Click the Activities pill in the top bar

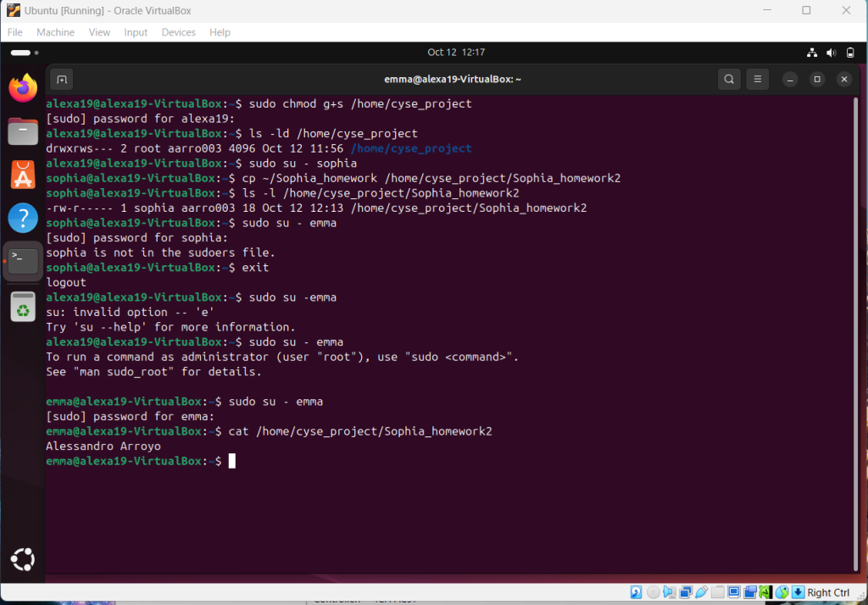pyautogui.click(x=25, y=53)
